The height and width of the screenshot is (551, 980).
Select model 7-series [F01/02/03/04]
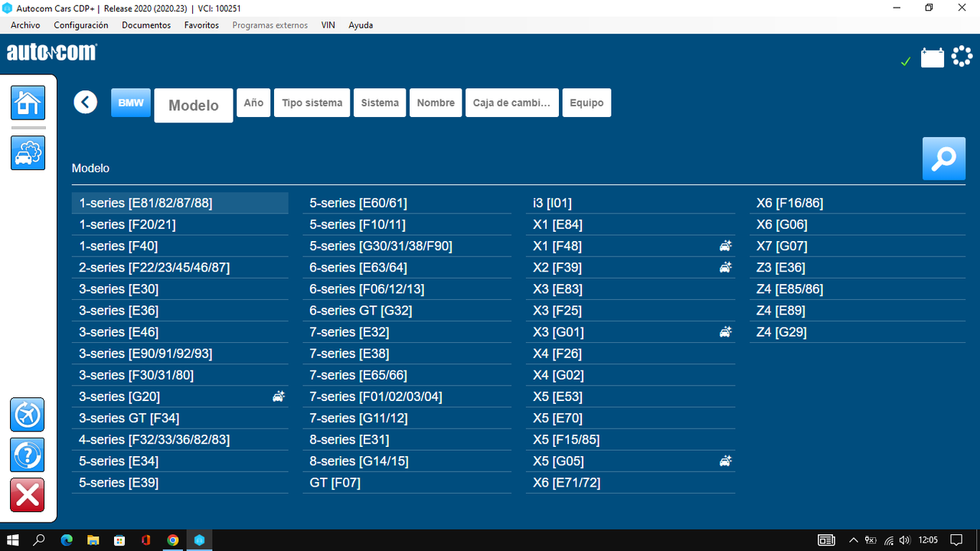407,396
